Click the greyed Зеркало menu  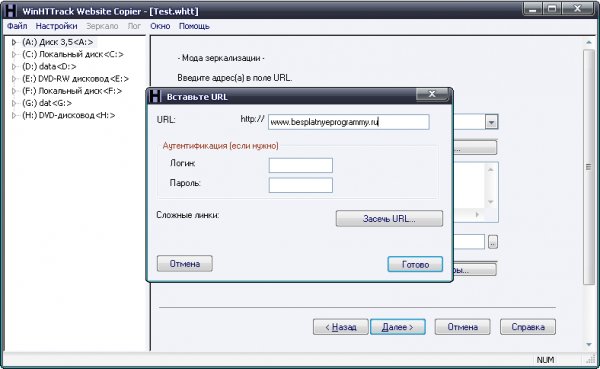tap(102, 26)
